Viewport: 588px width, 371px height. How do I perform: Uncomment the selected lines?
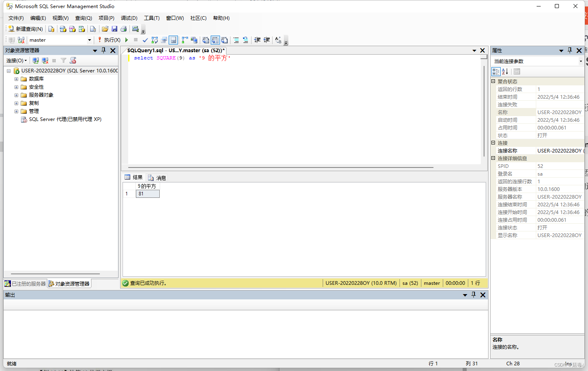pos(245,40)
